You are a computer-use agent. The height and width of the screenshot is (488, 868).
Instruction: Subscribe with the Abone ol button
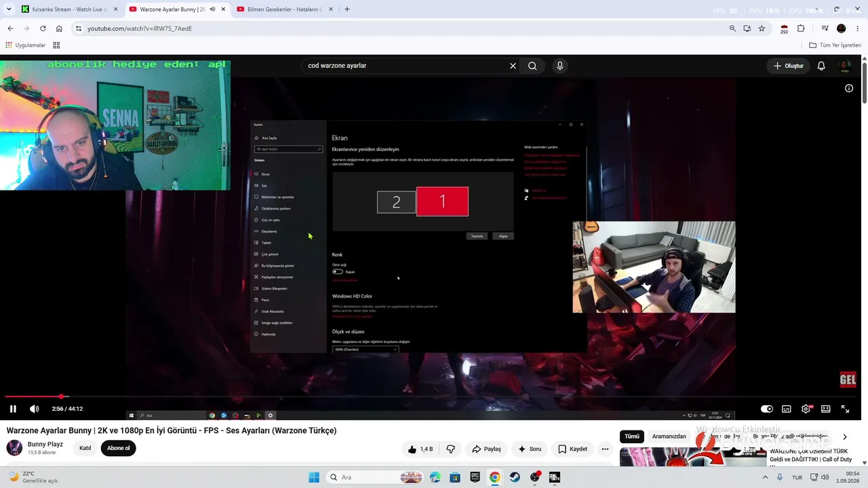click(x=118, y=448)
